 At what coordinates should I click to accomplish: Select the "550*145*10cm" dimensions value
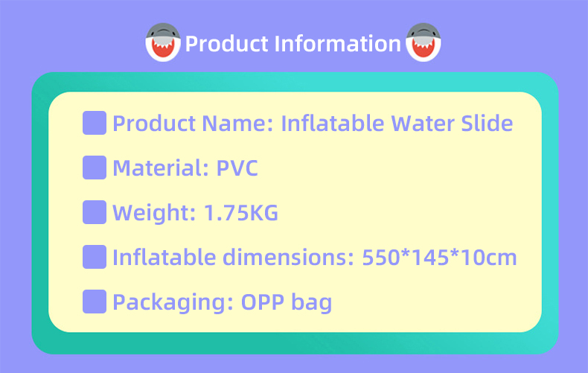(x=439, y=258)
